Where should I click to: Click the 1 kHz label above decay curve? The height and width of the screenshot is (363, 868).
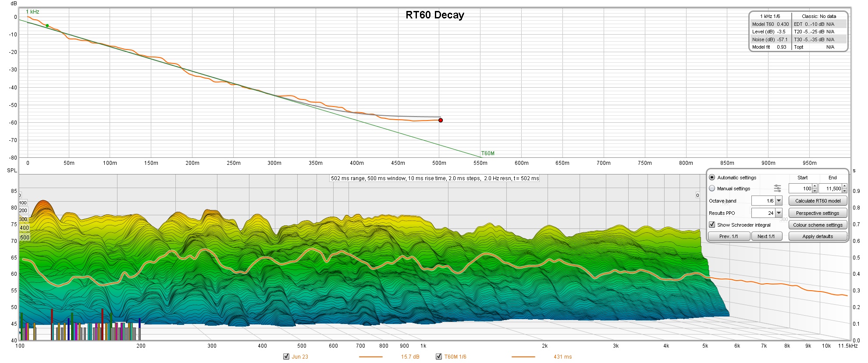[32, 12]
